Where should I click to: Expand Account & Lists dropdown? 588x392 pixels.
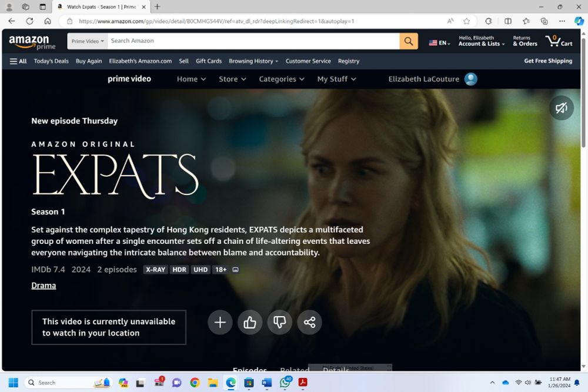[x=482, y=41]
